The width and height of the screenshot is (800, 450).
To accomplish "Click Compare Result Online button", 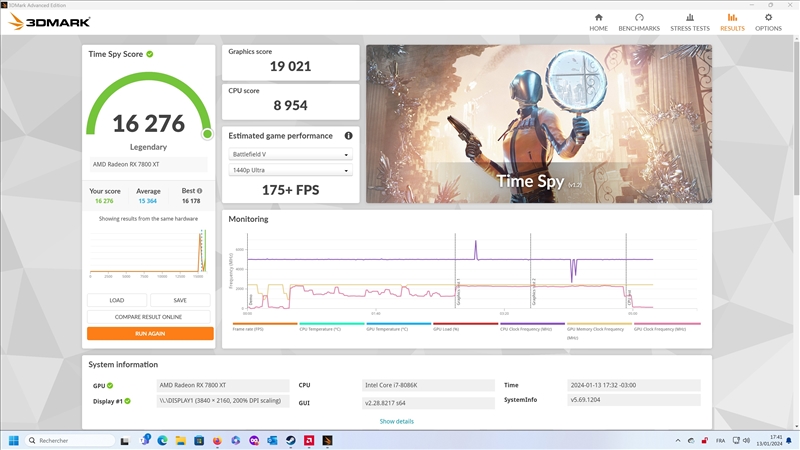I will (150, 317).
